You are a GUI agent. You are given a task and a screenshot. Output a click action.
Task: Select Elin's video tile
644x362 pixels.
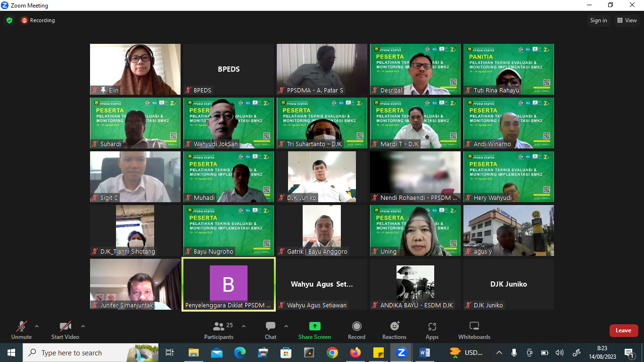[135, 69]
